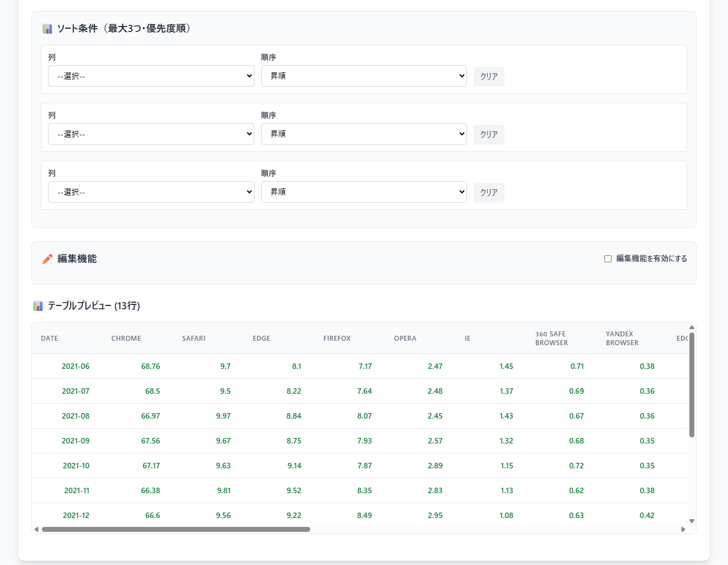The image size is (728, 565).
Task: Open the third 列 column dropdown
Action: [x=151, y=192]
